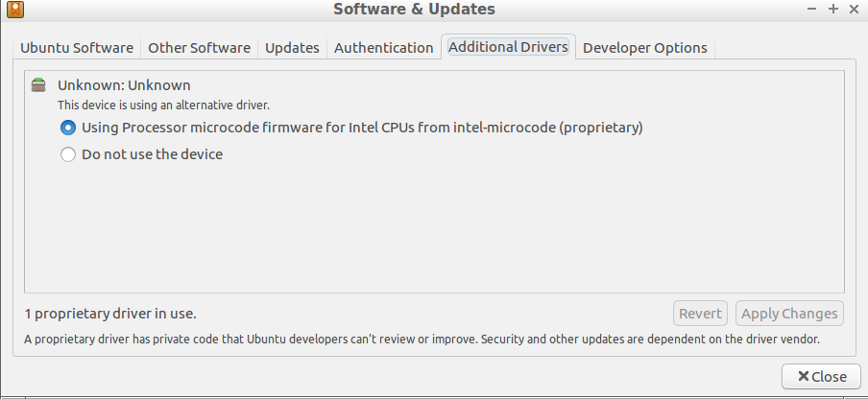
Task: Click the Software & Updates app icon
Action: tap(16, 9)
